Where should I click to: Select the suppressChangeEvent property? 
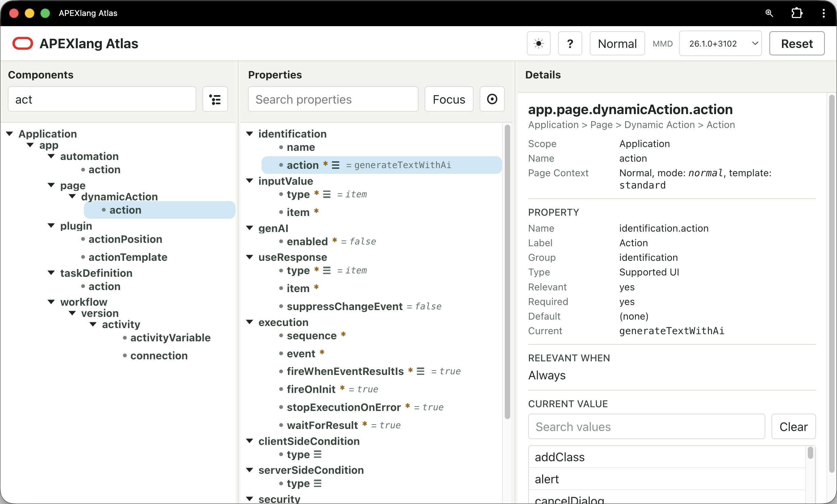[344, 306]
